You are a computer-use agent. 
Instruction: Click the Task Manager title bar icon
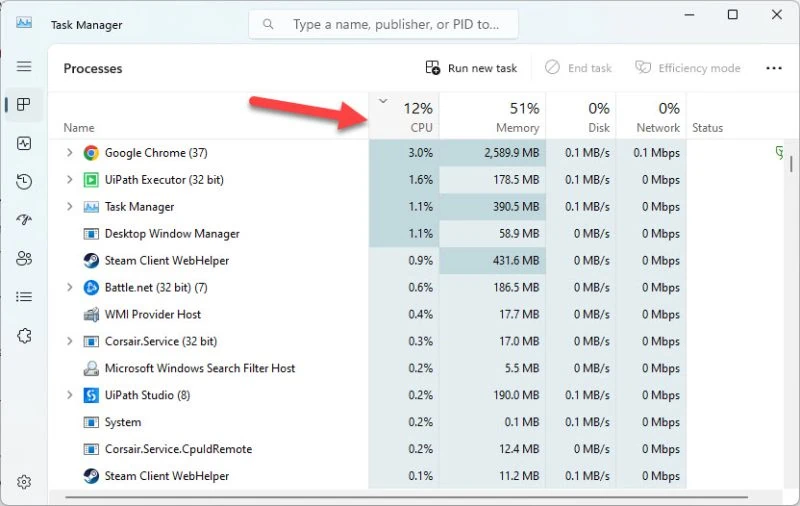pos(24,23)
